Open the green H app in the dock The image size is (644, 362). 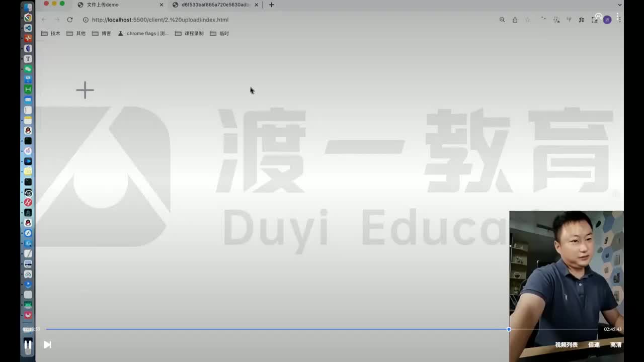click(28, 89)
